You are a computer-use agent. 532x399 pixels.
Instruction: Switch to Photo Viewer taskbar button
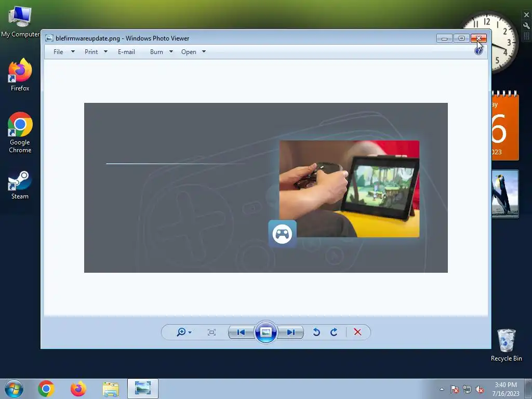click(143, 389)
